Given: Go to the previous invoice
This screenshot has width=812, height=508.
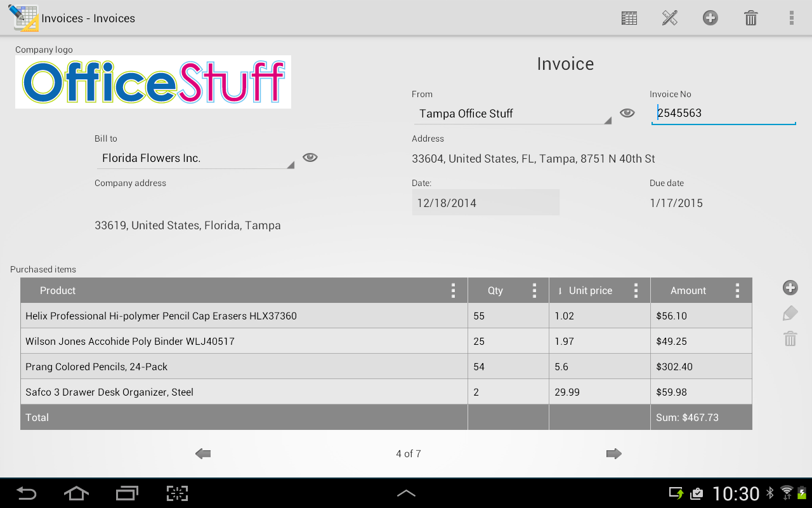Looking at the screenshot, I should click(x=203, y=453).
